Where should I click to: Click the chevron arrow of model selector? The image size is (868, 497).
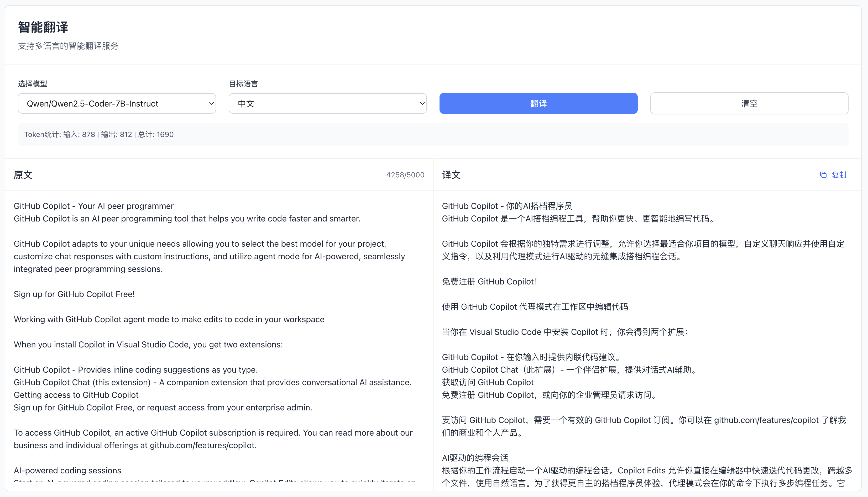coord(211,103)
